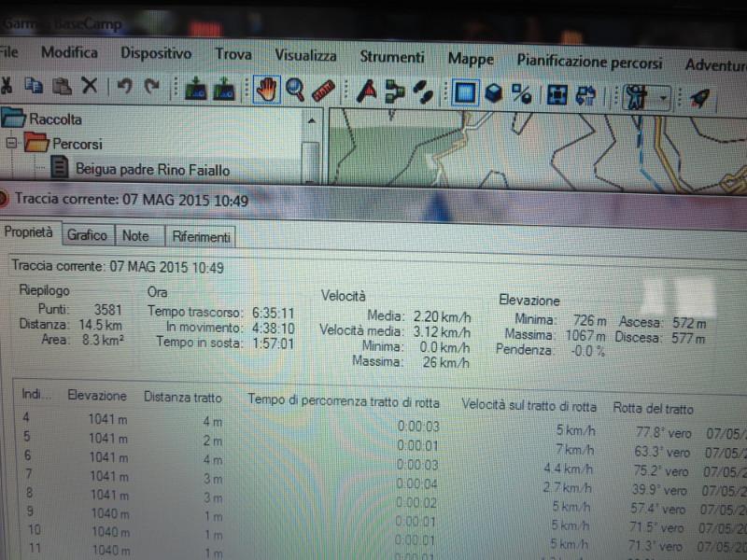The image size is (747, 560).
Task: Select the New Track footprints tool
Action: click(x=423, y=92)
